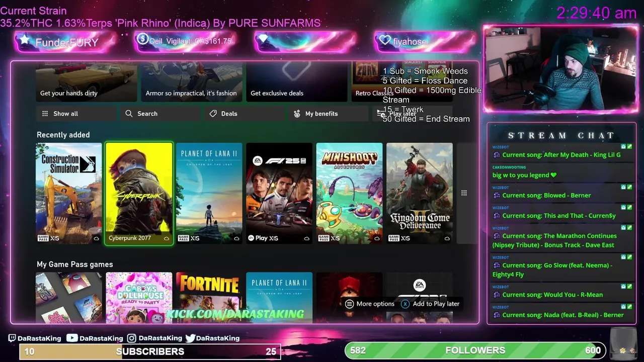Click the Search magnifier icon
This screenshot has width=644, height=362.
(x=129, y=114)
